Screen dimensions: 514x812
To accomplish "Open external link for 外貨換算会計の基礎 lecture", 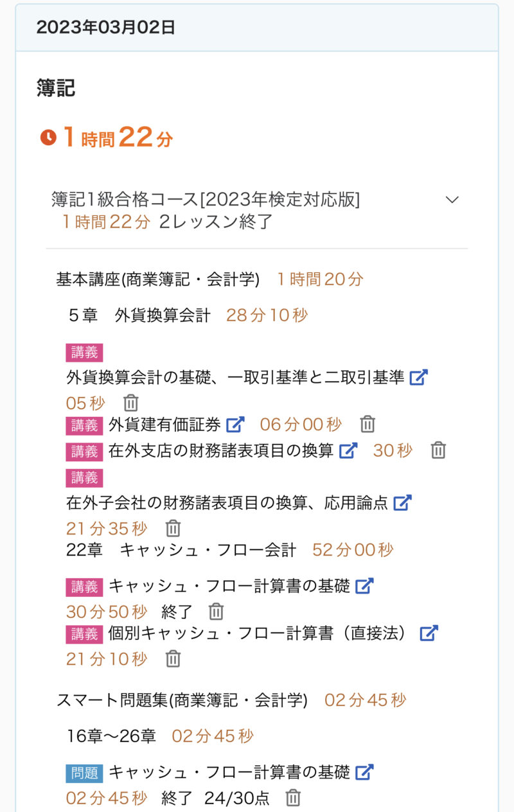I will [x=418, y=378].
